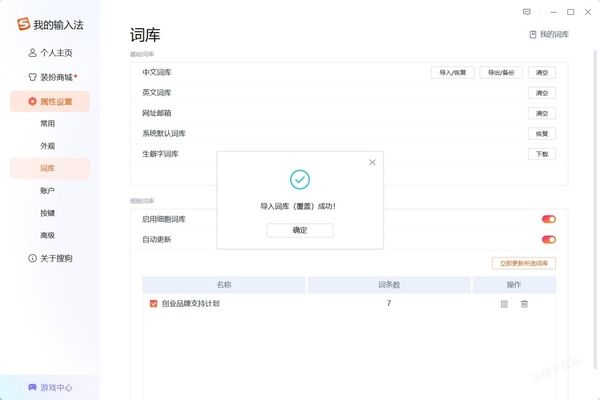This screenshot has height=400, width=600.
Task: Switch to 按键 settings tab
Action: pyautogui.click(x=48, y=213)
